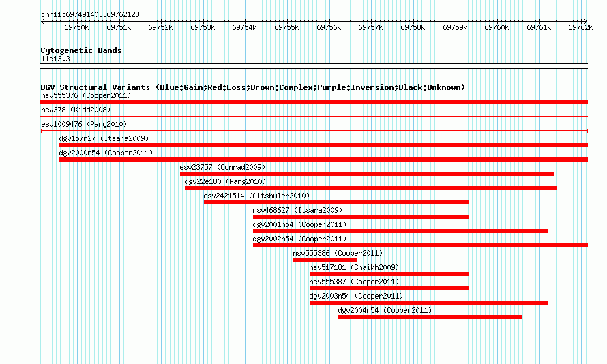This screenshot has height=364, width=607.
Task: Select the red bar under esv2421514
Action: (336, 202)
